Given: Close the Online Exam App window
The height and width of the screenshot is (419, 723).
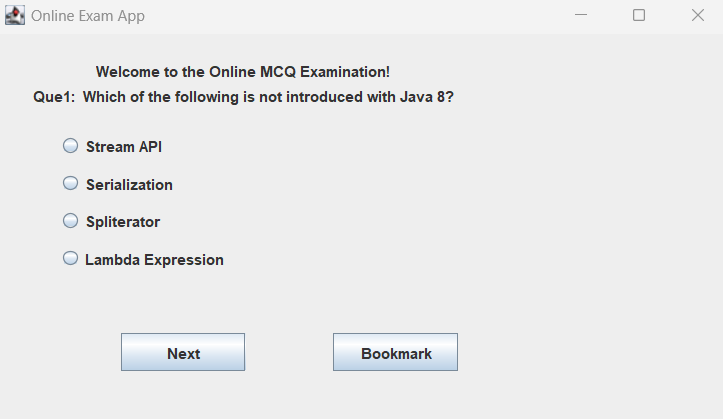Looking at the screenshot, I should click(697, 16).
